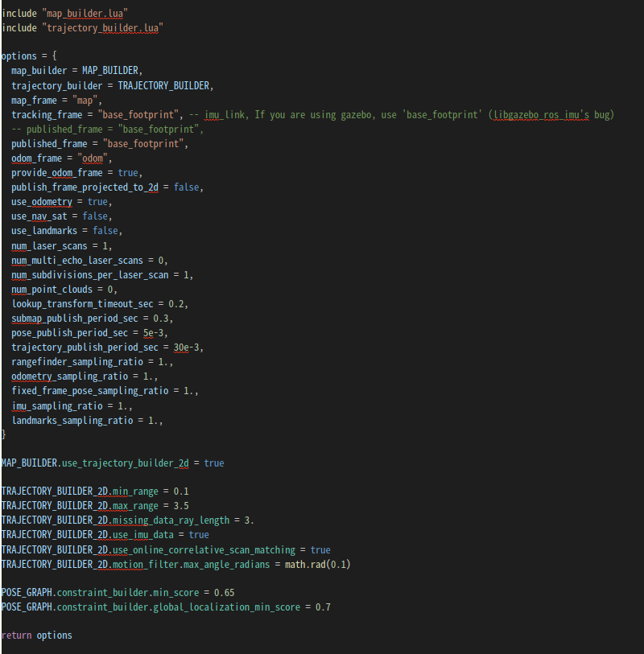Click the odom_frame = "odom" line
This screenshot has height=654, width=644.
point(61,158)
